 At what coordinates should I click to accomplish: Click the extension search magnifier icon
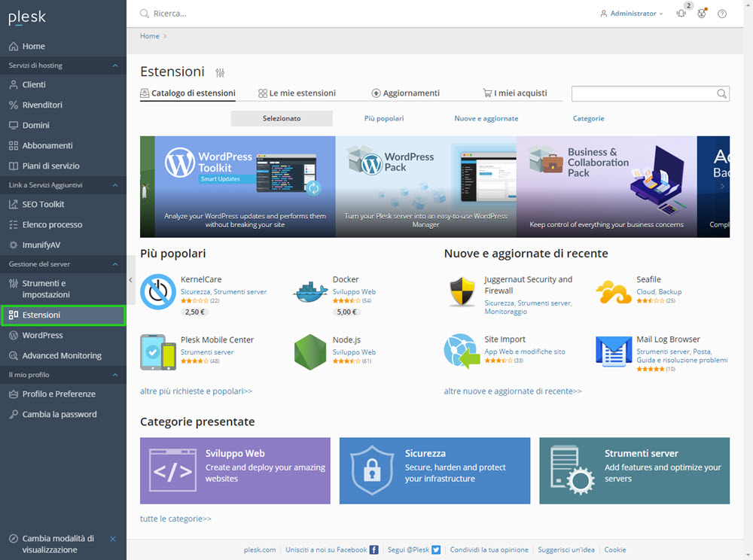[x=721, y=93]
